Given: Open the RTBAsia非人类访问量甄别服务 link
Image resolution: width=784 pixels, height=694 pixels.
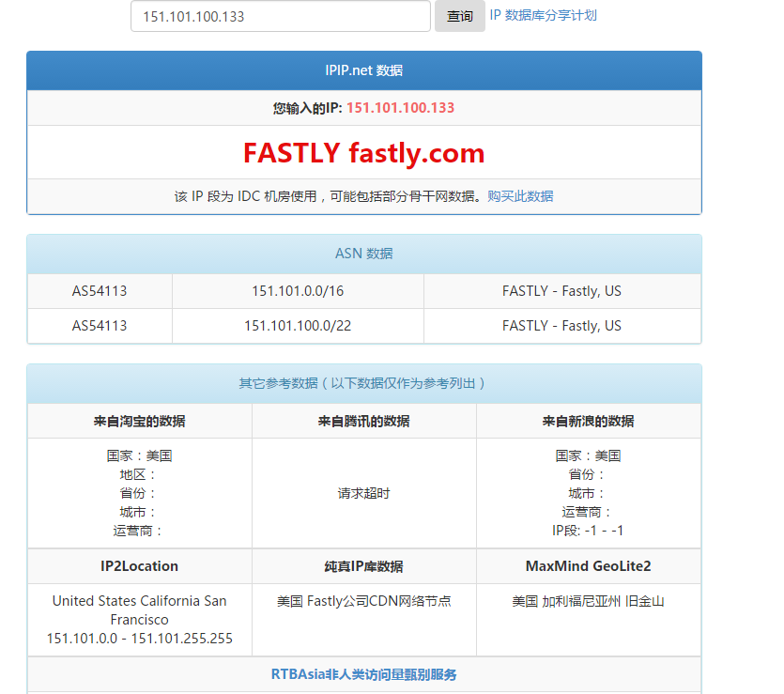Looking at the screenshot, I should click(x=364, y=674).
